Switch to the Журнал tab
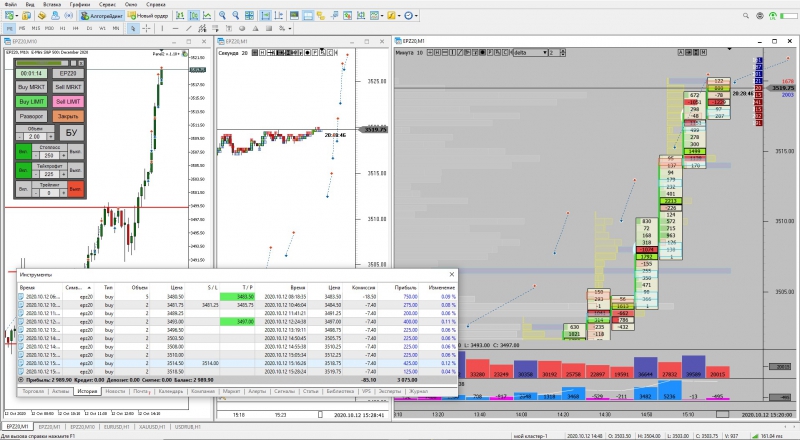Image resolution: width=800 pixels, height=440 pixels. (x=418, y=392)
